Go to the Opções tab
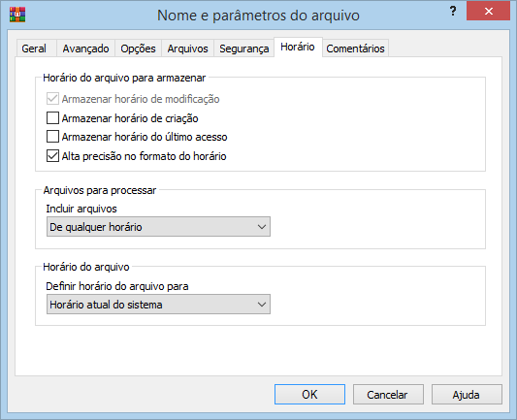Viewport: 517px width, 420px height. click(138, 48)
